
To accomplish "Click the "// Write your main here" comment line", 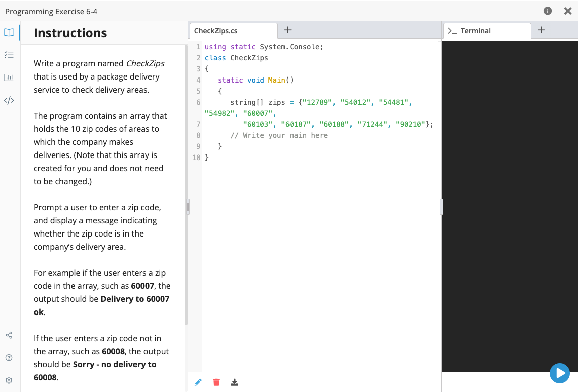I will (279, 135).
